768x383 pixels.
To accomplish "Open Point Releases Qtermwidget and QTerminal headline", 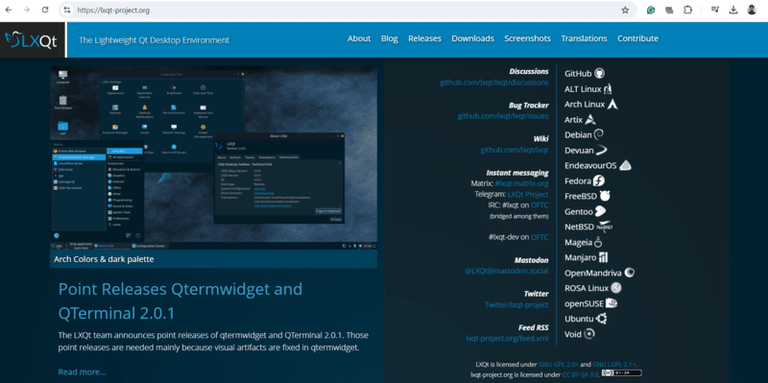I will coord(180,301).
